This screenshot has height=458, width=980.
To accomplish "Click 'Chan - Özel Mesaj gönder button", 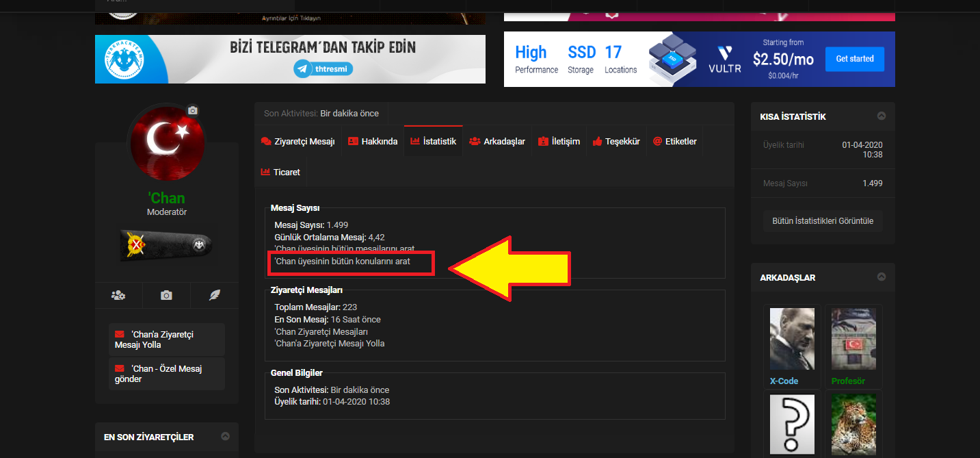I will (167, 374).
